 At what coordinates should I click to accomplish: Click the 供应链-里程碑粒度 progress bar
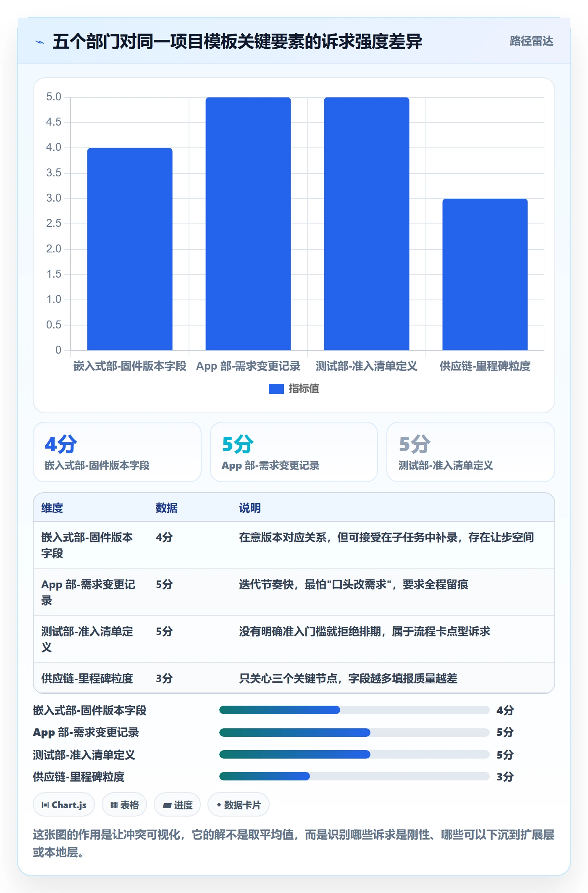354,776
